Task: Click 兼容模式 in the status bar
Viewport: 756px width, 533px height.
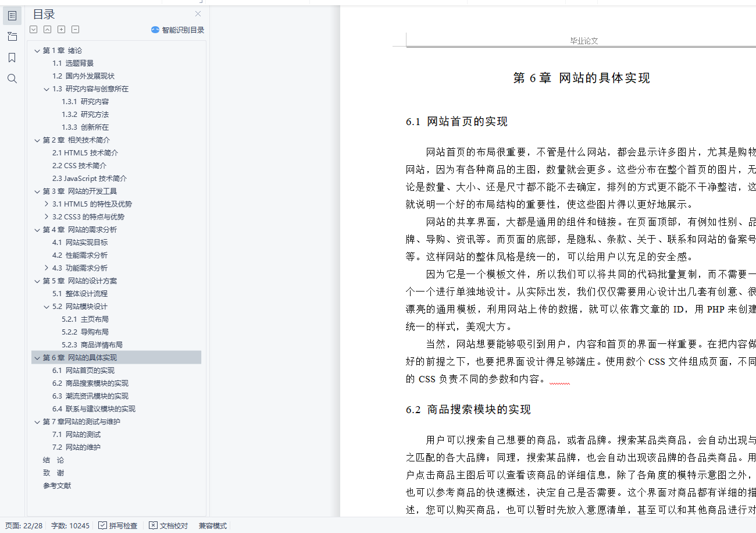Action: click(x=213, y=525)
